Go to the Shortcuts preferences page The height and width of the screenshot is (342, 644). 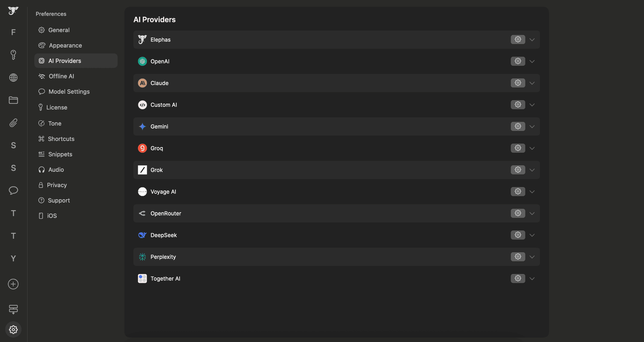coord(61,139)
